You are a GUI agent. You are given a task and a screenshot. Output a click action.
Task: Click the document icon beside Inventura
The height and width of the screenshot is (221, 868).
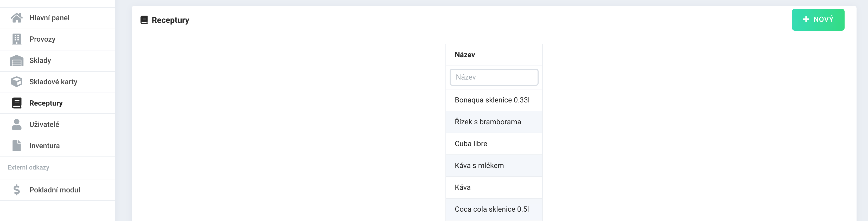coord(16,146)
